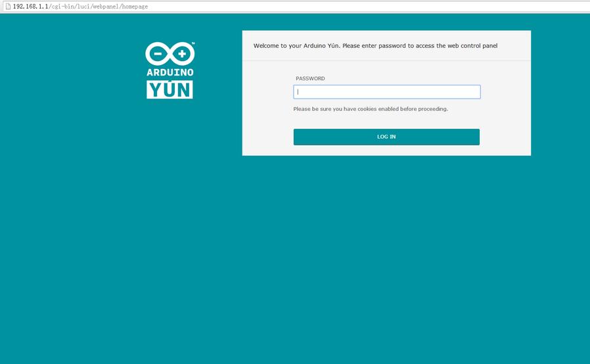Image resolution: width=590 pixels, height=364 pixels.
Task: Click the TM mark beside the logo
Action: (193, 44)
